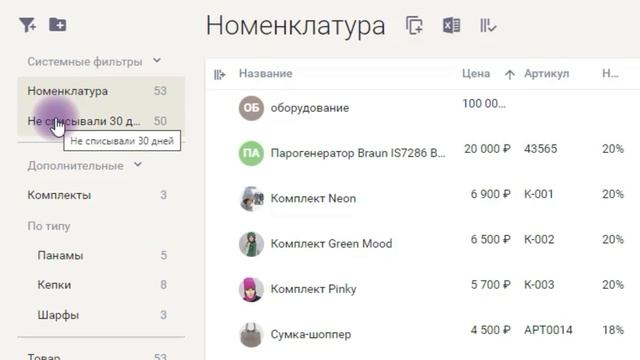Select the Панамы type filter
The width and height of the screenshot is (640, 360).
click(101, 255)
